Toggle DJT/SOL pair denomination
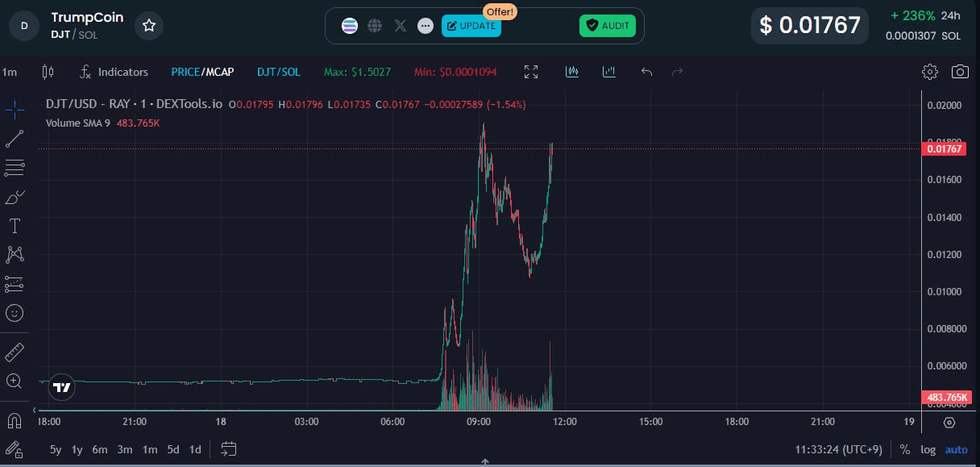Viewport: 980px width, 467px height. 279,72
